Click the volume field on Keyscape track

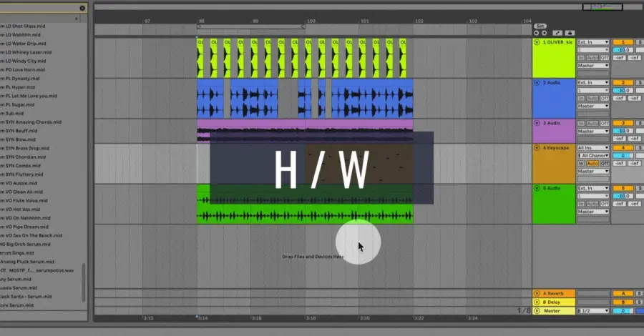tap(623, 155)
